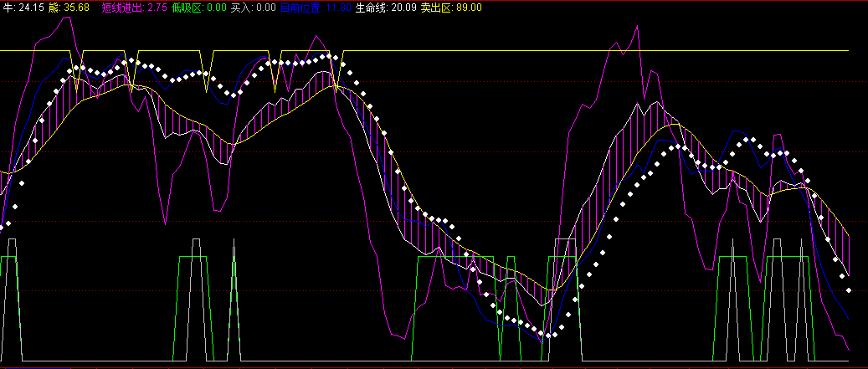The image size is (868, 369).
Task: Click the last white dot at right edge
Action: click(x=849, y=290)
